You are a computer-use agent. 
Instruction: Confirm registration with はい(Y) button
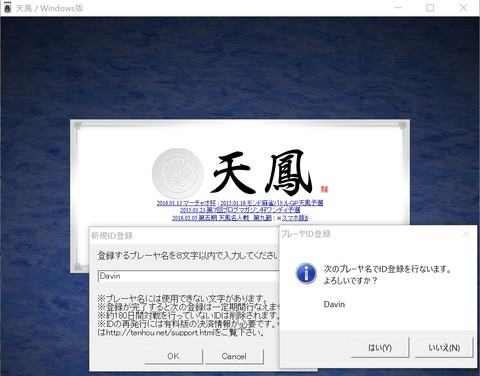coord(380,348)
